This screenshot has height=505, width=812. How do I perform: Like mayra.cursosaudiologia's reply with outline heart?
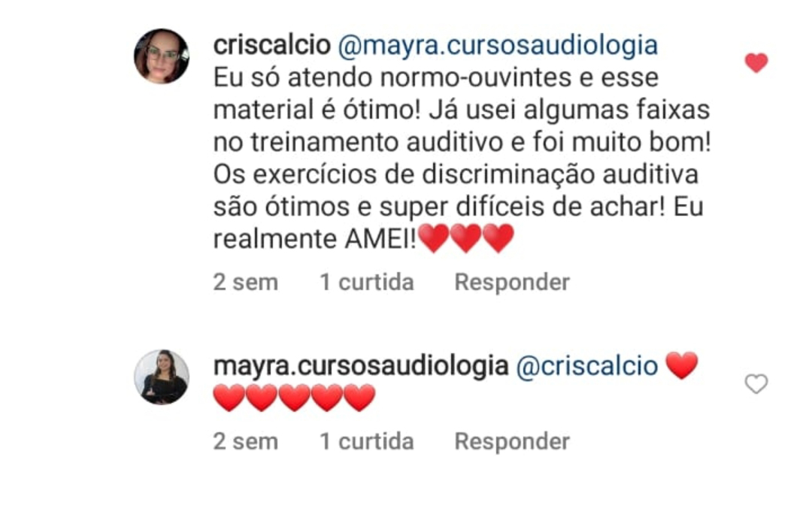[x=756, y=384]
